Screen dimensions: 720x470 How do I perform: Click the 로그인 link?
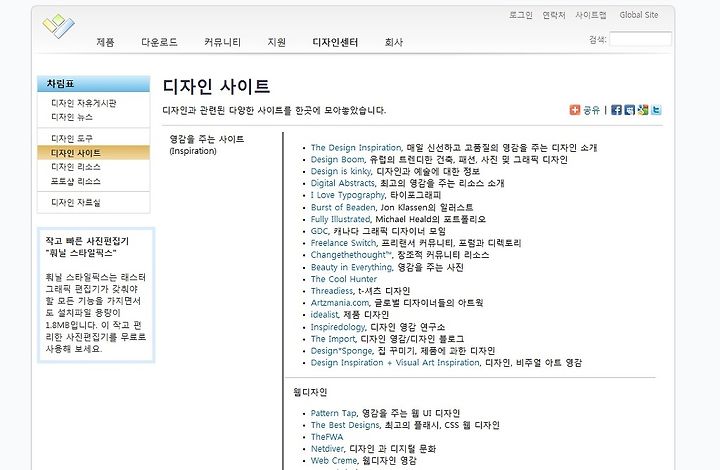[521, 15]
